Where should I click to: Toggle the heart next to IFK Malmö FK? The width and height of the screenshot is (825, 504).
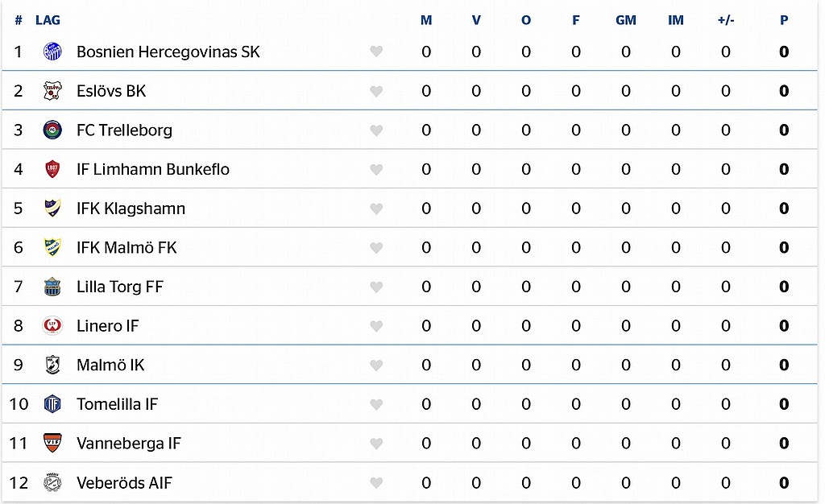376,247
